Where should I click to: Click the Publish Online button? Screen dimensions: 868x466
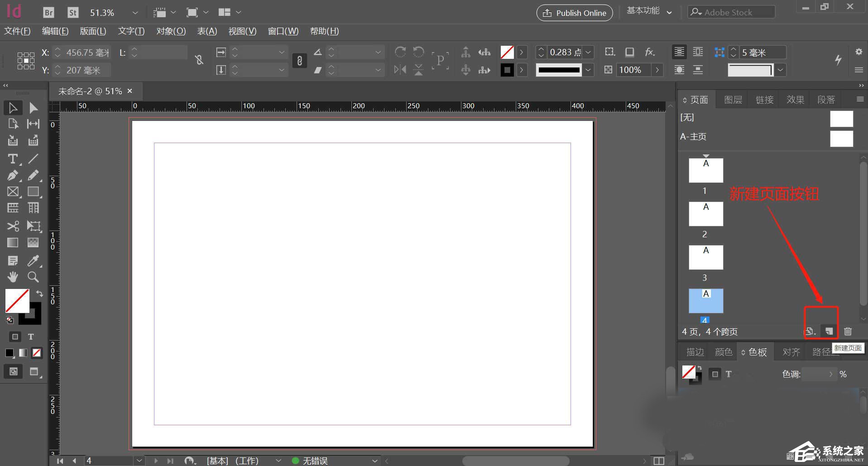(x=574, y=13)
